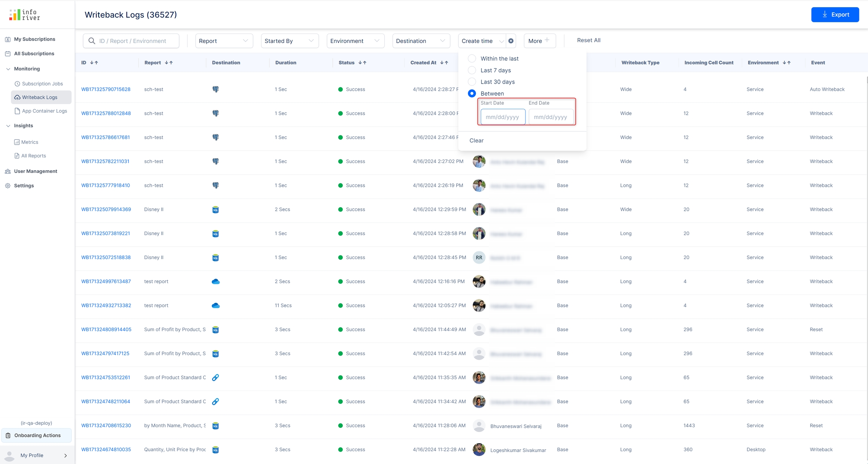
Task: Sort the Status column arrows
Action: pos(362,63)
